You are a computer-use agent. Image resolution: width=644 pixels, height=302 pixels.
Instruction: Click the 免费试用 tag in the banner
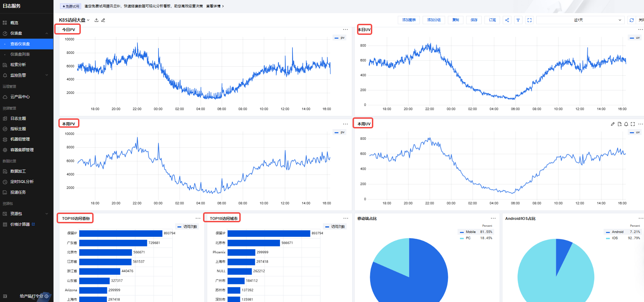[70, 6]
